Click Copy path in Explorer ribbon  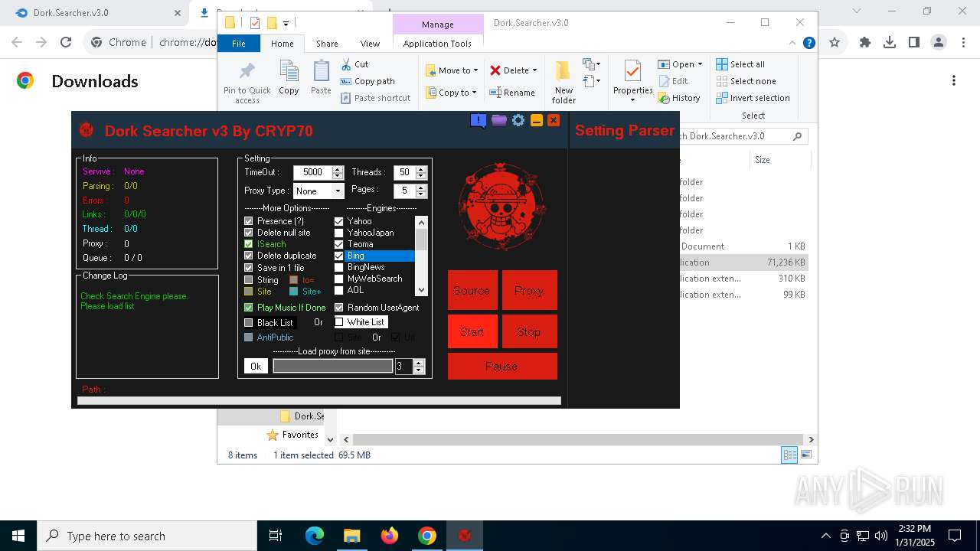click(367, 81)
